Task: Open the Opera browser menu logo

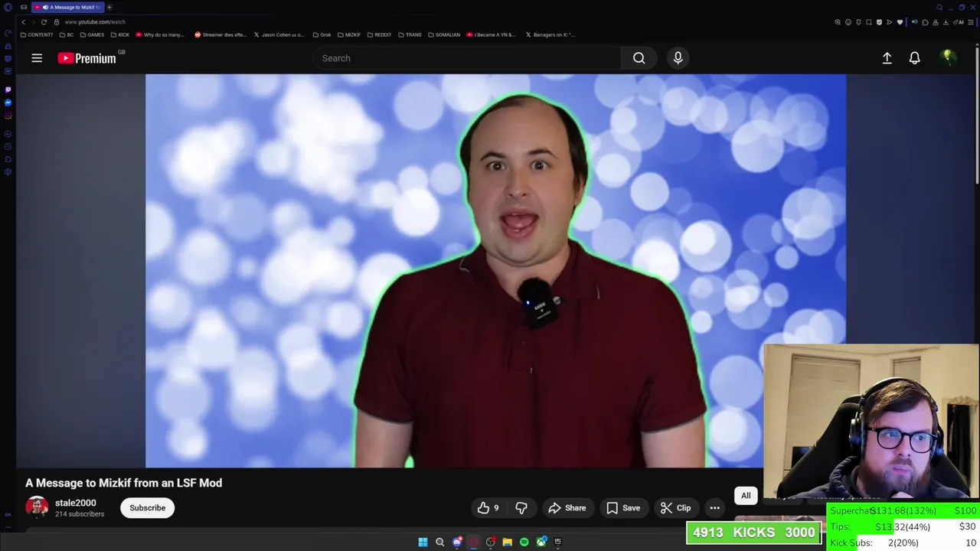Action: (8, 8)
